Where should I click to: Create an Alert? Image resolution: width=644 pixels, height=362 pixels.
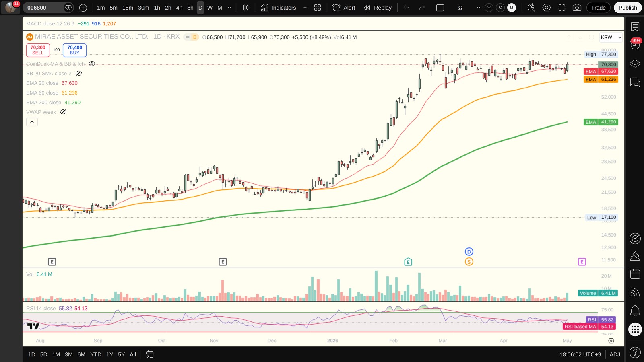click(344, 8)
